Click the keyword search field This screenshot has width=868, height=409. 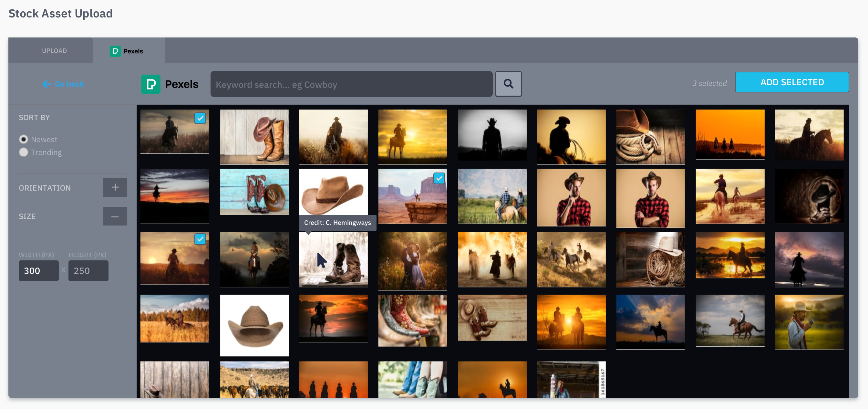[x=351, y=84]
